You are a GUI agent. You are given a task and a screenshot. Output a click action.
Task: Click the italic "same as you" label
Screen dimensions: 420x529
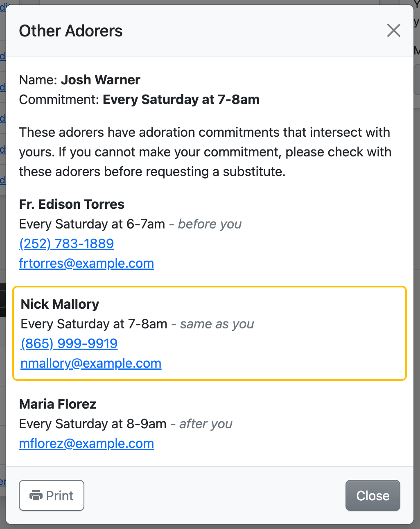[217, 324]
